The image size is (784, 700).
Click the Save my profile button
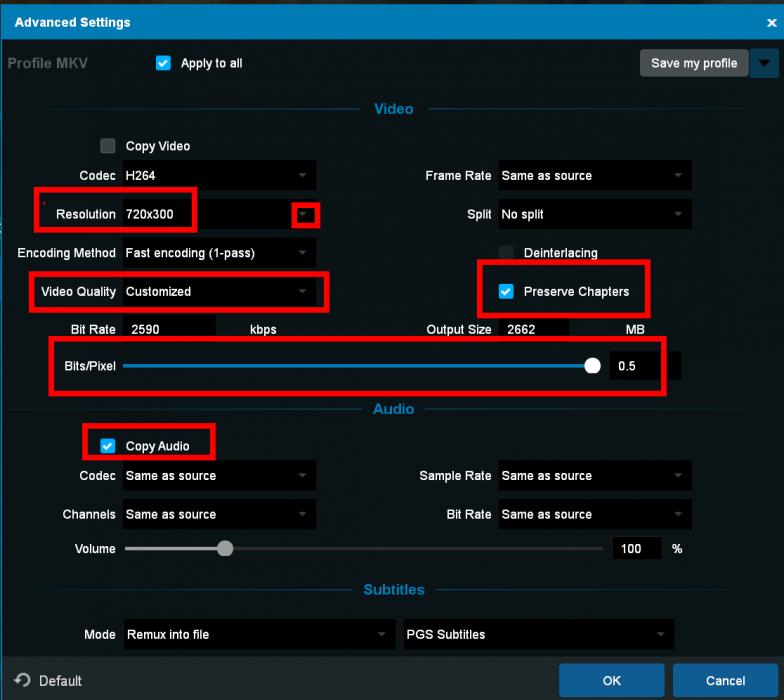693,63
